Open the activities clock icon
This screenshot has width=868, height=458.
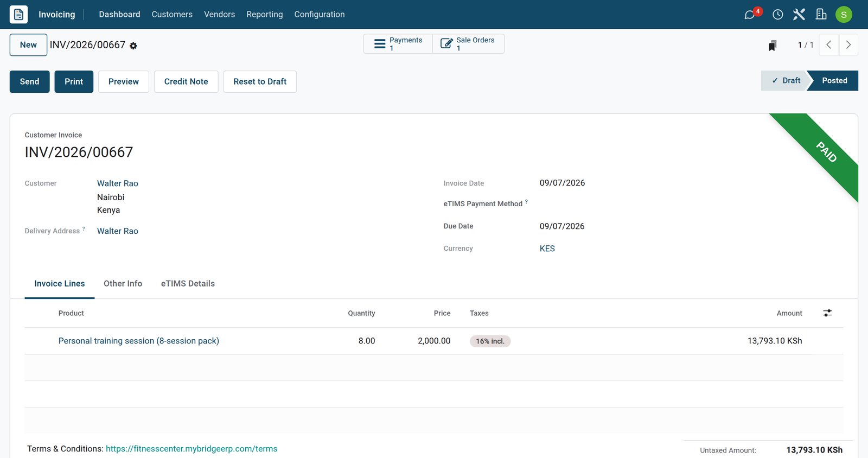coord(777,15)
